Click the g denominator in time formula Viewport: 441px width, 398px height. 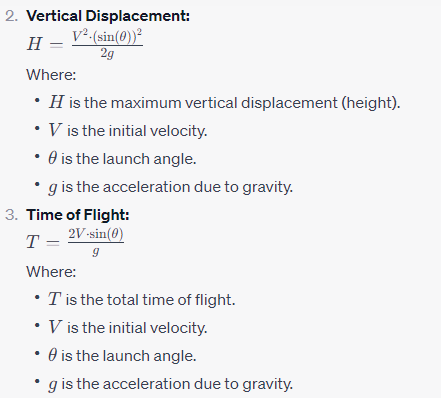pos(96,251)
